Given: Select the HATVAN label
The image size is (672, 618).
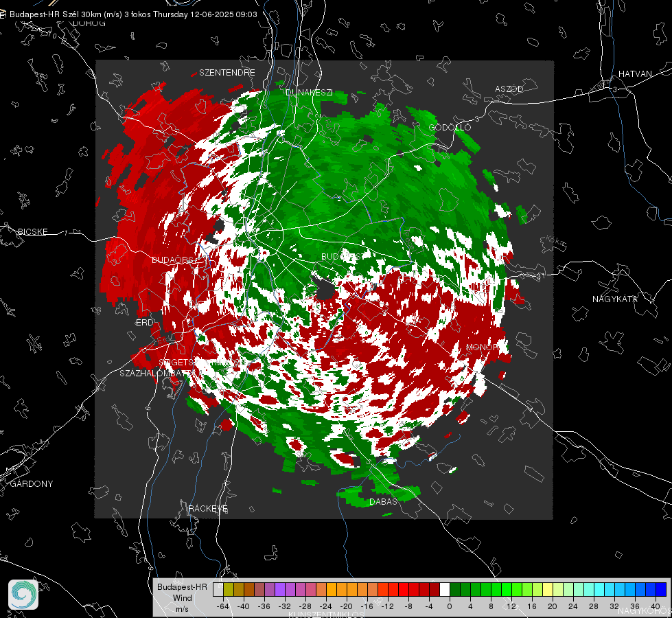Looking at the screenshot, I should [635, 73].
